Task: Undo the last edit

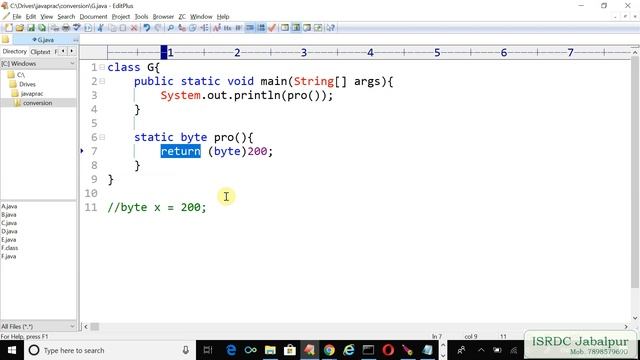Action: (147, 28)
